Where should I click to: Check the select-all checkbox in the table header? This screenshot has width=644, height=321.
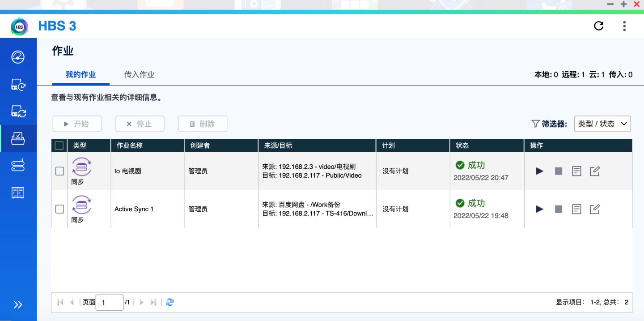[x=59, y=145]
